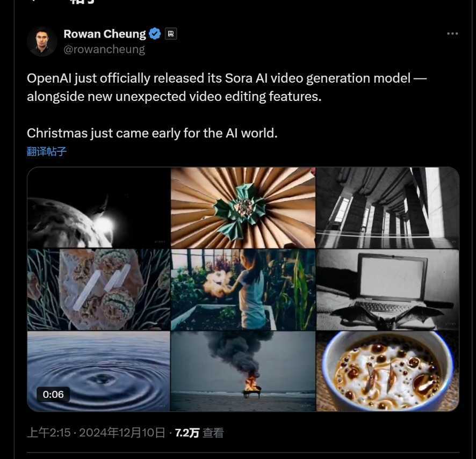Select the girl in garden video tile
476x459 pixels.
click(243, 289)
